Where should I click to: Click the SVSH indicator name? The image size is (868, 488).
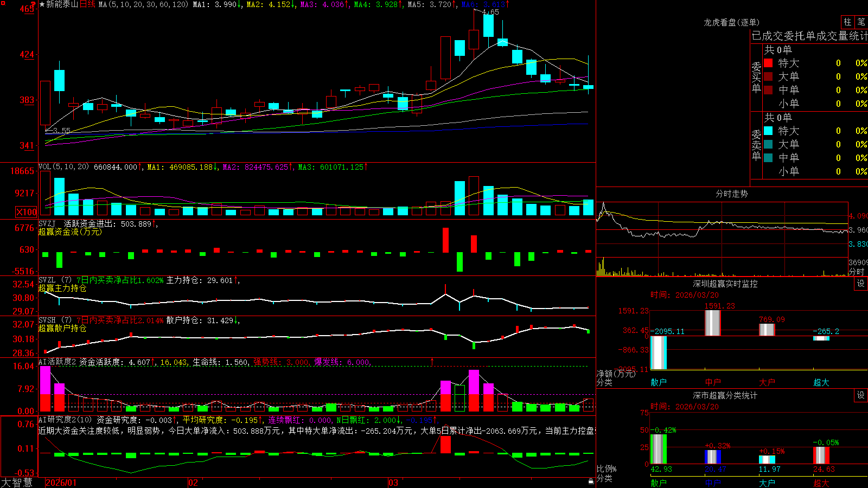click(47, 320)
